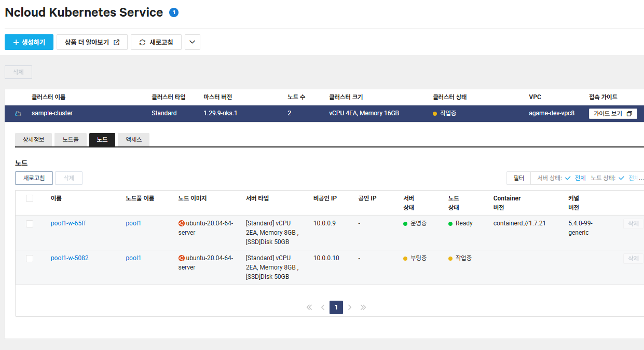Open pool1 link in pool1-w-65ff row
Screen dimensions: 644x350
click(133, 223)
